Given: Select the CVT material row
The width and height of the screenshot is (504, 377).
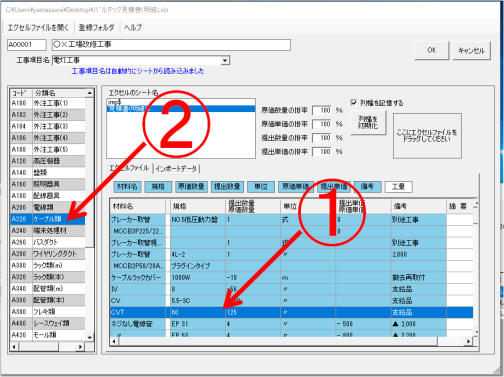Looking at the screenshot, I should (291, 312).
